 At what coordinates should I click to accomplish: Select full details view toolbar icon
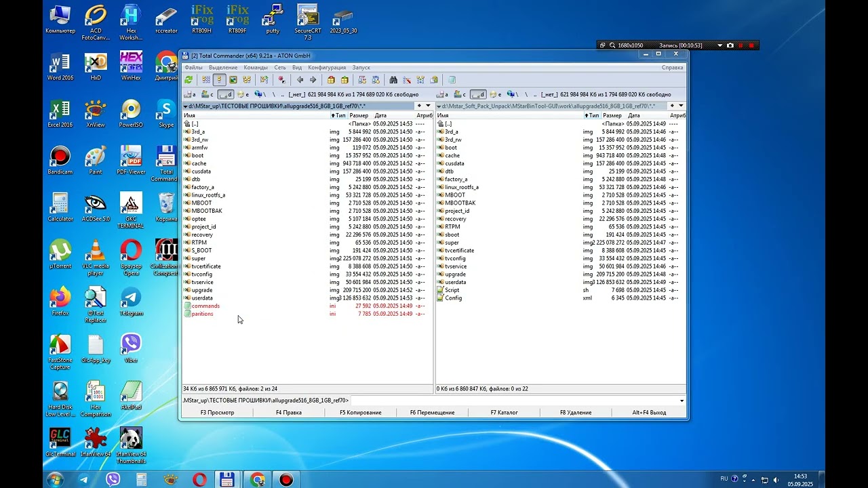[219, 80]
